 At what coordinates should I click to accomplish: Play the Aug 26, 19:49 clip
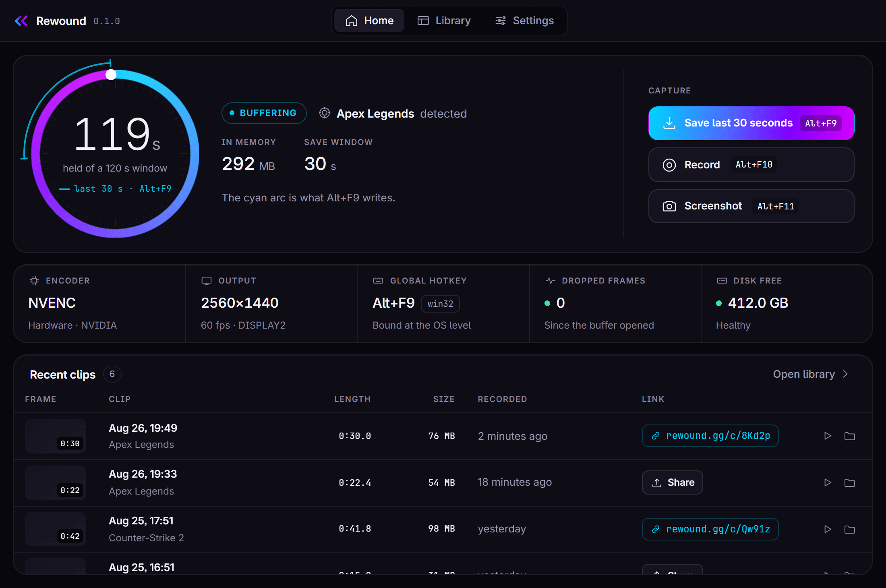pyautogui.click(x=828, y=436)
